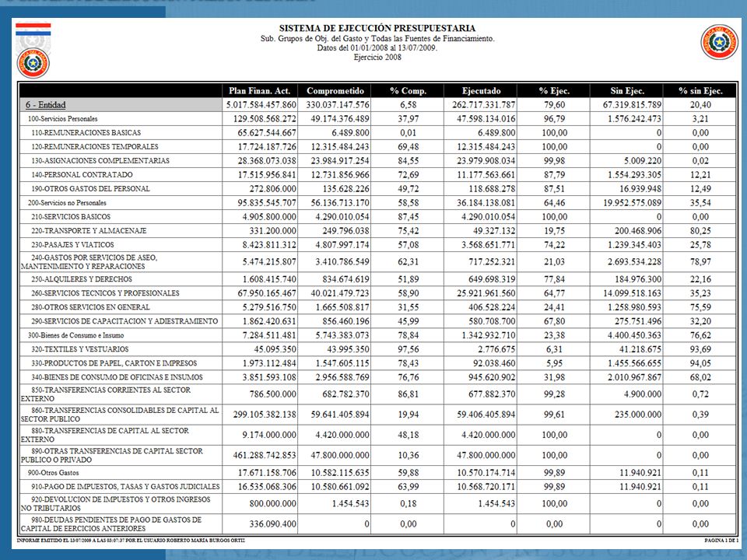Click the "6 - Entidad" underlined heading
The image size is (747, 560).
pos(46,105)
